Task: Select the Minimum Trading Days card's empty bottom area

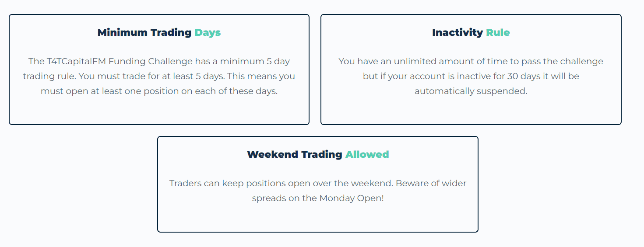Action: [x=159, y=111]
